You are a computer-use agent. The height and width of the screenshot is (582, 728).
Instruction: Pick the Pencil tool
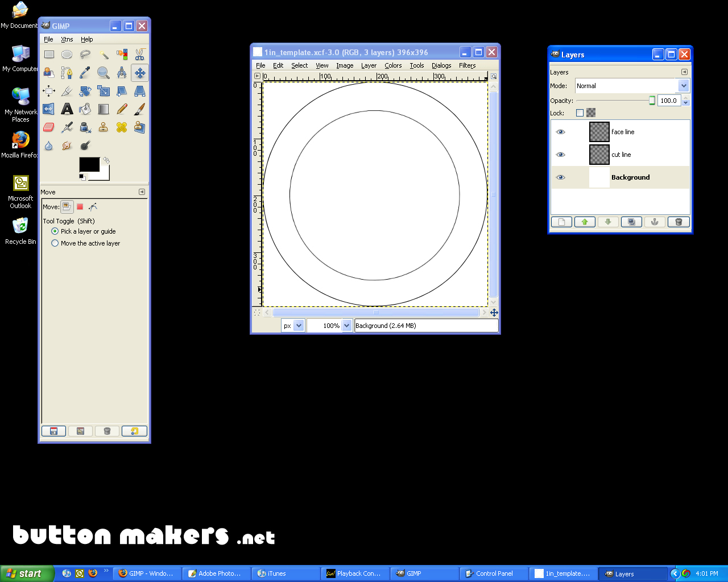point(122,109)
